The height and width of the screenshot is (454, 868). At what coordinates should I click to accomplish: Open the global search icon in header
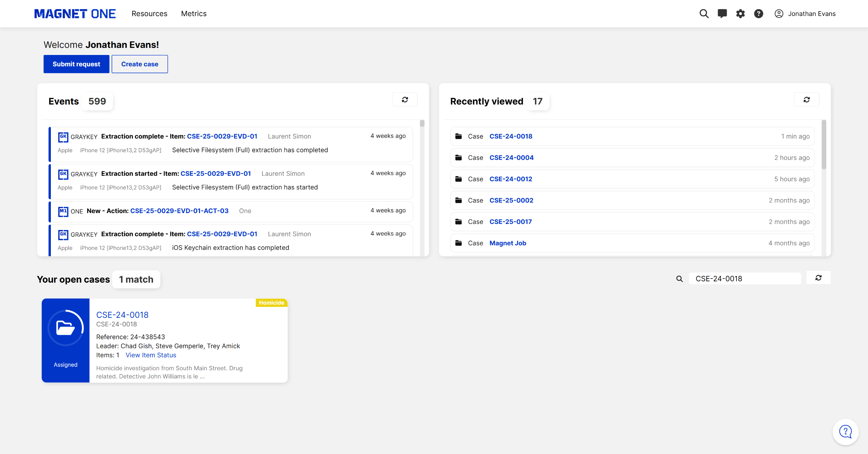pos(704,14)
